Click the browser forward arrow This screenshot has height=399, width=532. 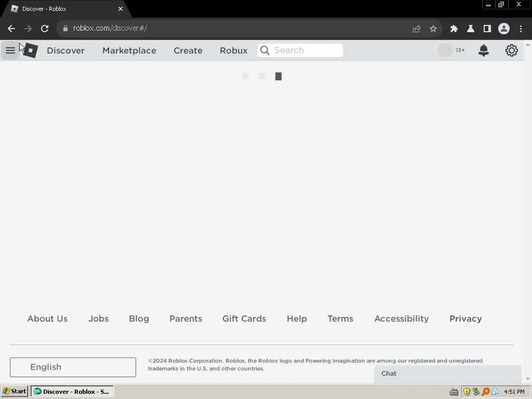[28, 29]
